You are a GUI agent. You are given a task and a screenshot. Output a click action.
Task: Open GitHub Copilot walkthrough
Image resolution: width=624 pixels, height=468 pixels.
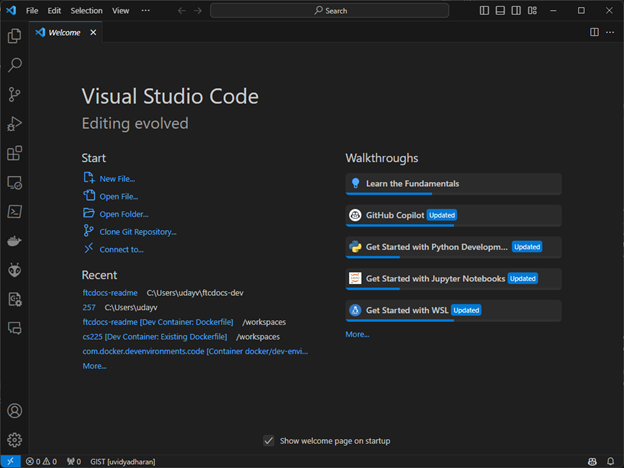453,215
